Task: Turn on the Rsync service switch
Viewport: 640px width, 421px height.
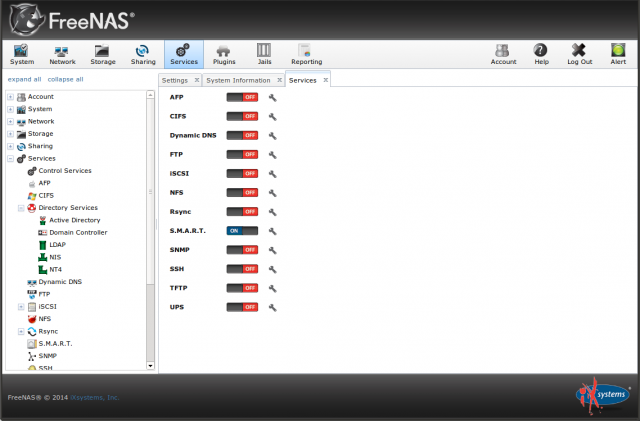Action: (x=242, y=212)
